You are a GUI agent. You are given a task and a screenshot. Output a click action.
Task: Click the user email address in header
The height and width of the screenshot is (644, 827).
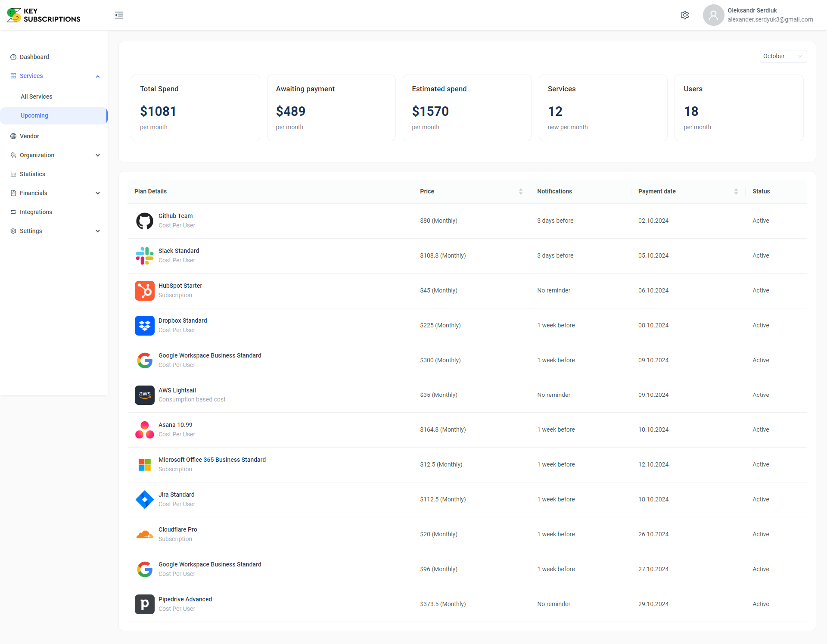point(770,19)
